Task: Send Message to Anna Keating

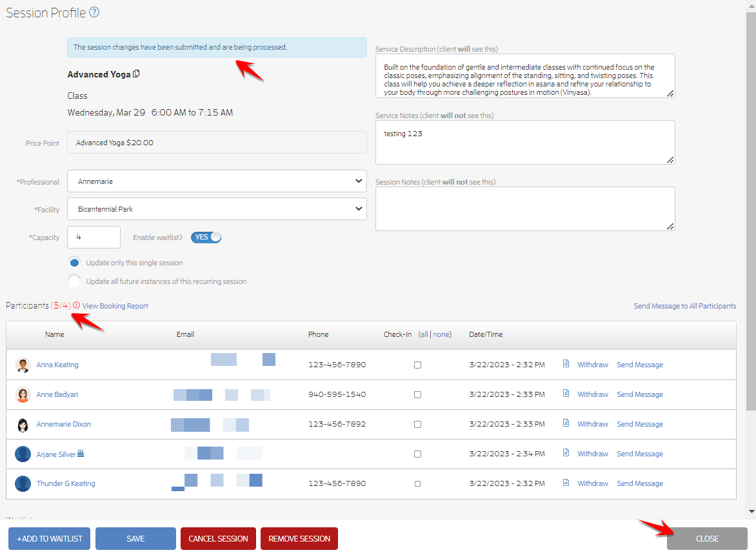Action: click(640, 365)
